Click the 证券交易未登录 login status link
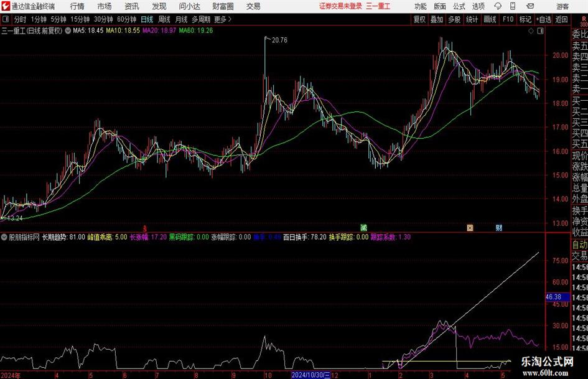 pyautogui.click(x=340, y=6)
